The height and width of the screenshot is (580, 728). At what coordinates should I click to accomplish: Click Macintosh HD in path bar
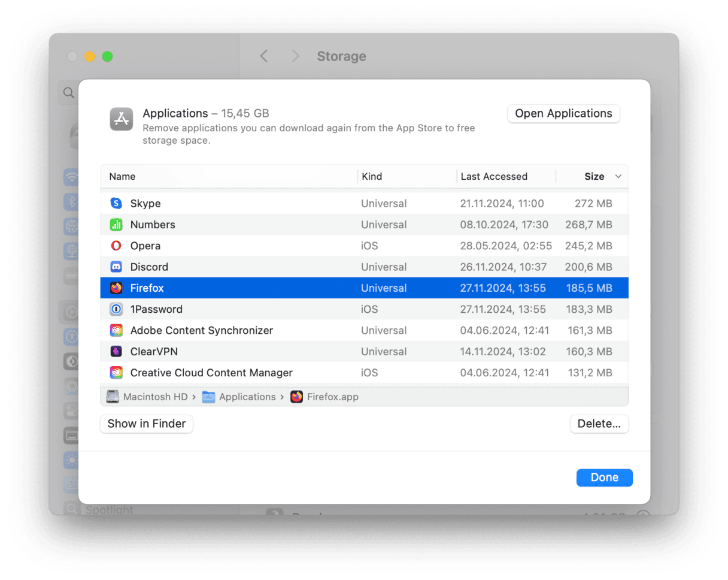pos(147,397)
